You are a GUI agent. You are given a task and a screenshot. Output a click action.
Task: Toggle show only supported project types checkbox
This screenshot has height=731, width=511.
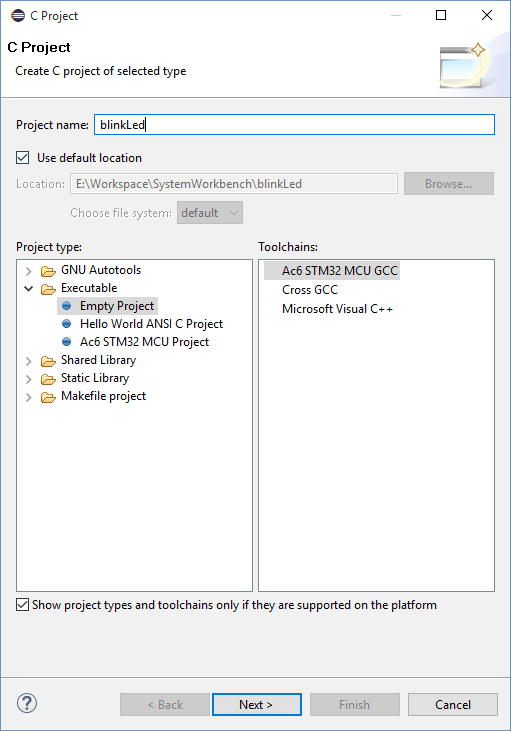pos(22,605)
